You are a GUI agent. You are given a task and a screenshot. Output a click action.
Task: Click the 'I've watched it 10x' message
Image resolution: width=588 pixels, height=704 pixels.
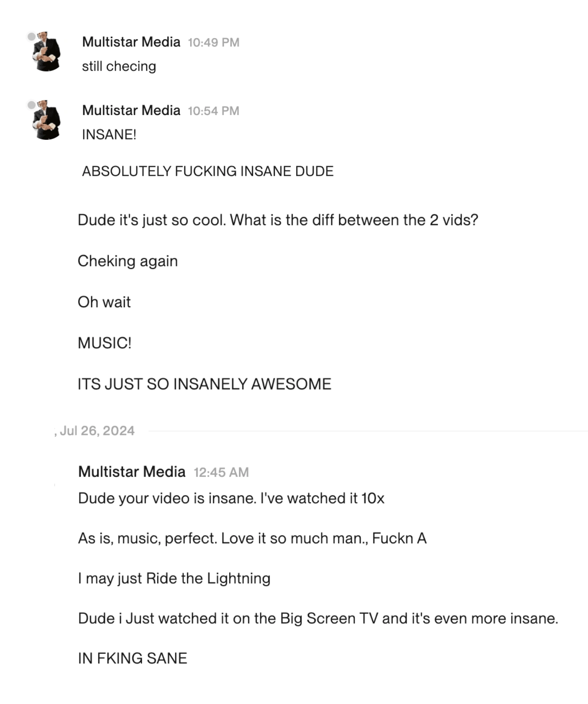click(231, 498)
